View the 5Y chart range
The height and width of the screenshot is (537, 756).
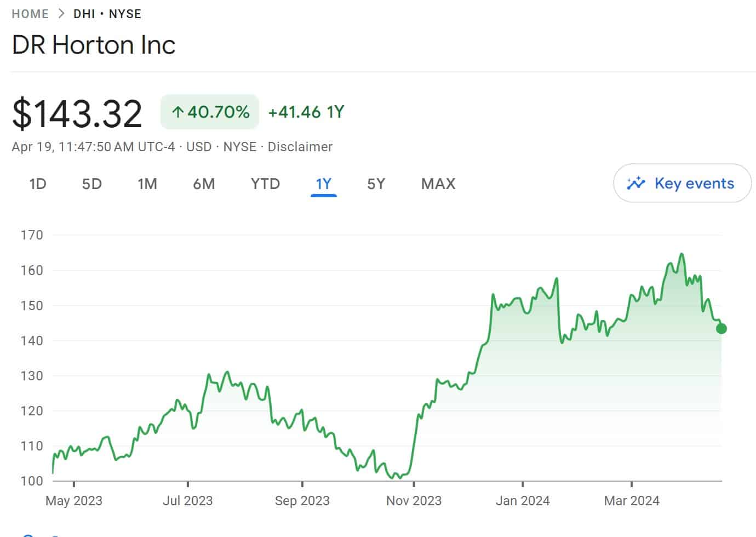[x=376, y=184]
